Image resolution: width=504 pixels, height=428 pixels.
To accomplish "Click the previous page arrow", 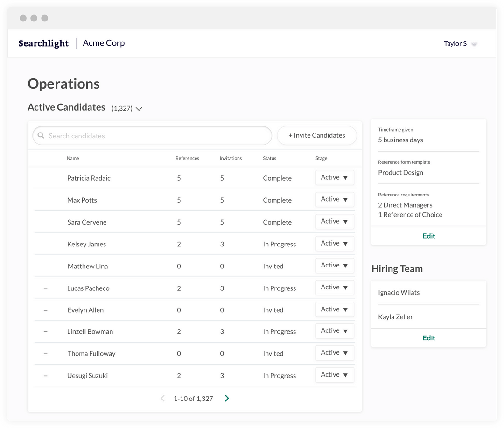I will (162, 398).
